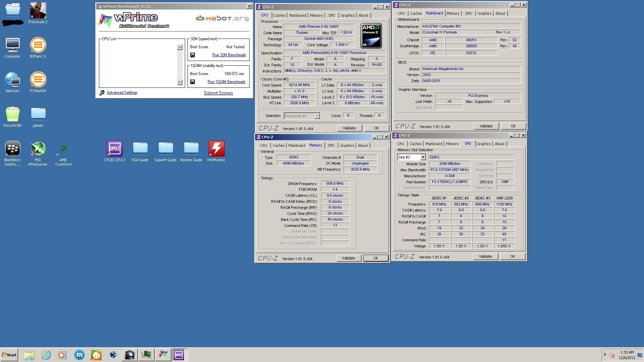Viewport: 644px width, 362px height.
Task: Click the AMD Phenom II logo in CPU-Z
Action: pos(371,36)
